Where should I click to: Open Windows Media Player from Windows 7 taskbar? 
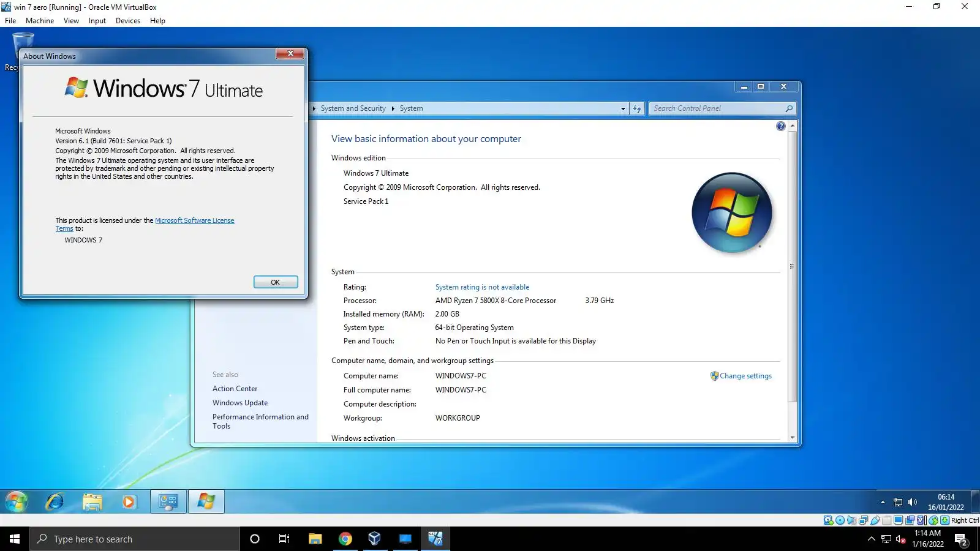click(x=129, y=502)
